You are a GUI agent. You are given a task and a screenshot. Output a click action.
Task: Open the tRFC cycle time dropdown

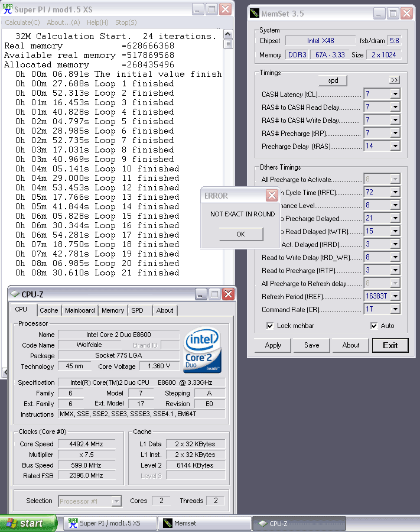coord(395,192)
